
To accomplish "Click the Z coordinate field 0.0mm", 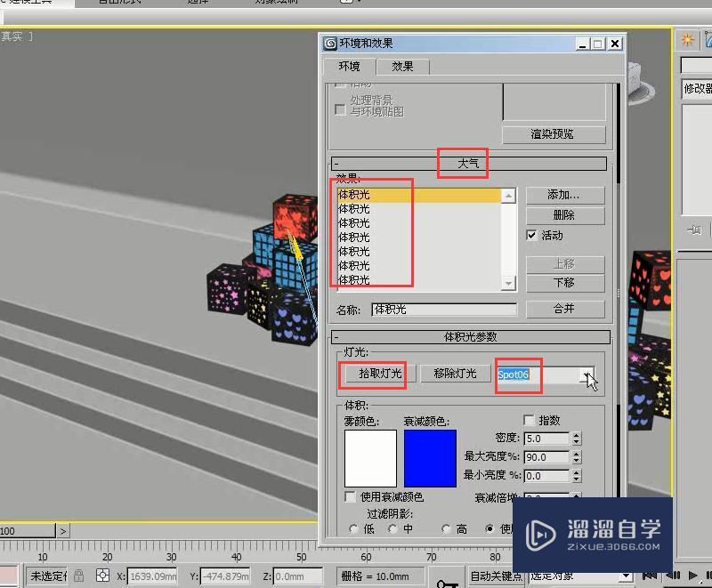I will click(x=298, y=576).
